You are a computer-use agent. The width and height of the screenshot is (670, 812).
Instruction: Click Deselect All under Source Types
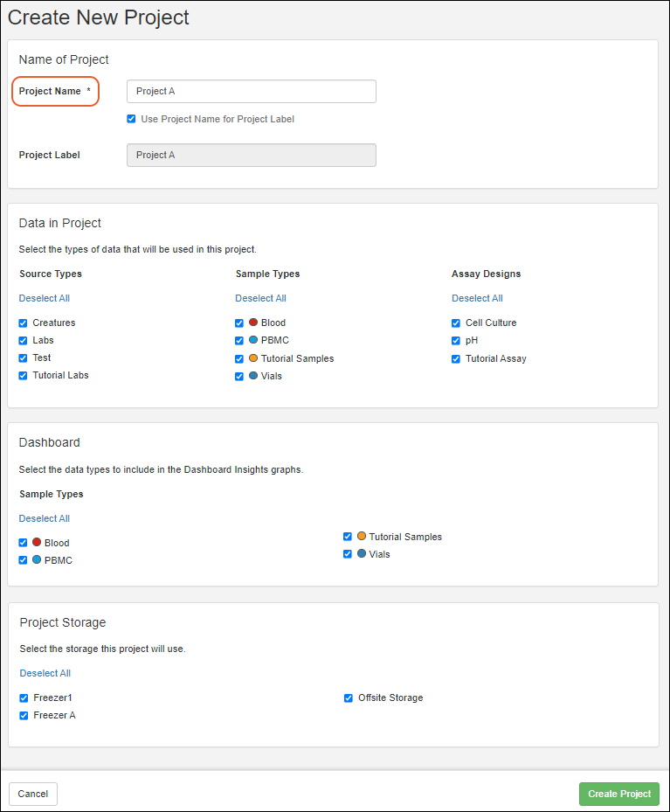pyautogui.click(x=45, y=298)
